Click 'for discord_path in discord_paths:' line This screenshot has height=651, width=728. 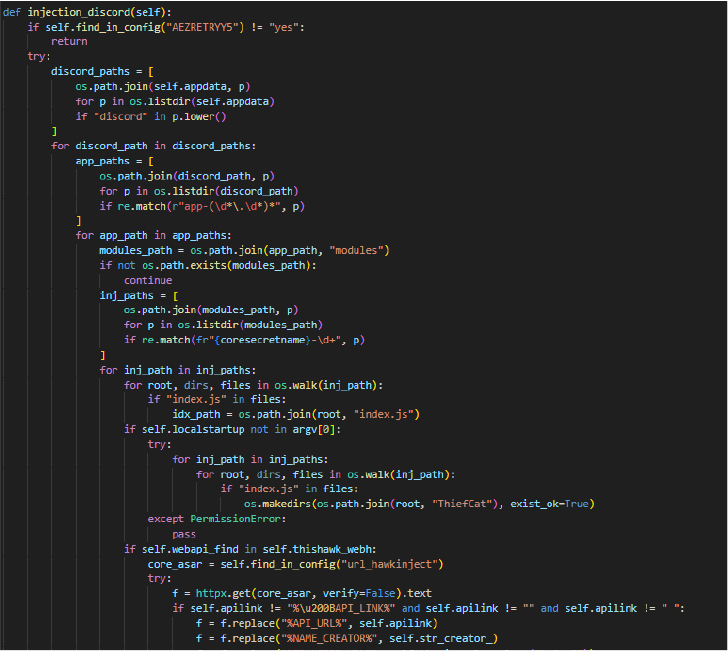pos(153,146)
